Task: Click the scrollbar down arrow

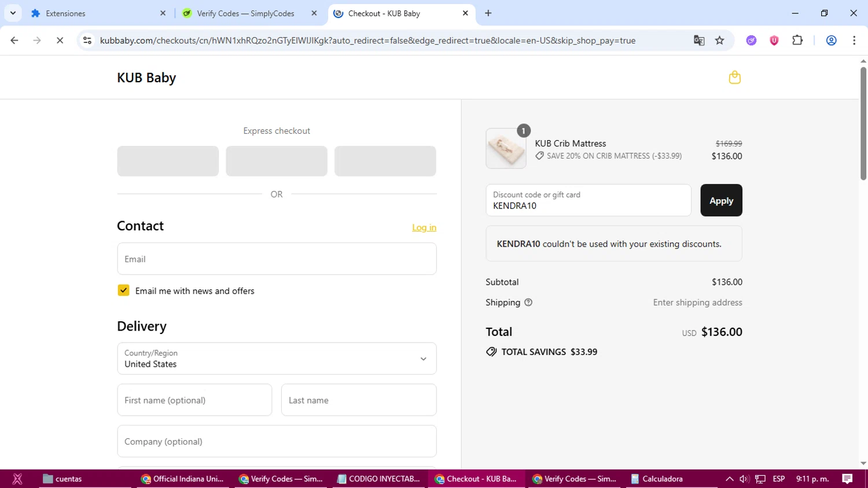Action: [863, 464]
